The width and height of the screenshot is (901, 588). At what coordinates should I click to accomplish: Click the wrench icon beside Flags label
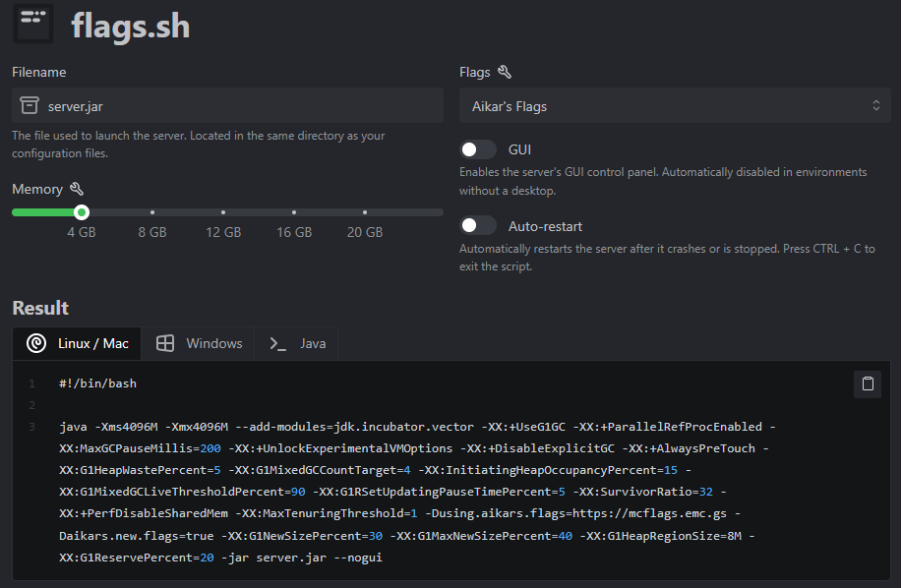click(504, 72)
